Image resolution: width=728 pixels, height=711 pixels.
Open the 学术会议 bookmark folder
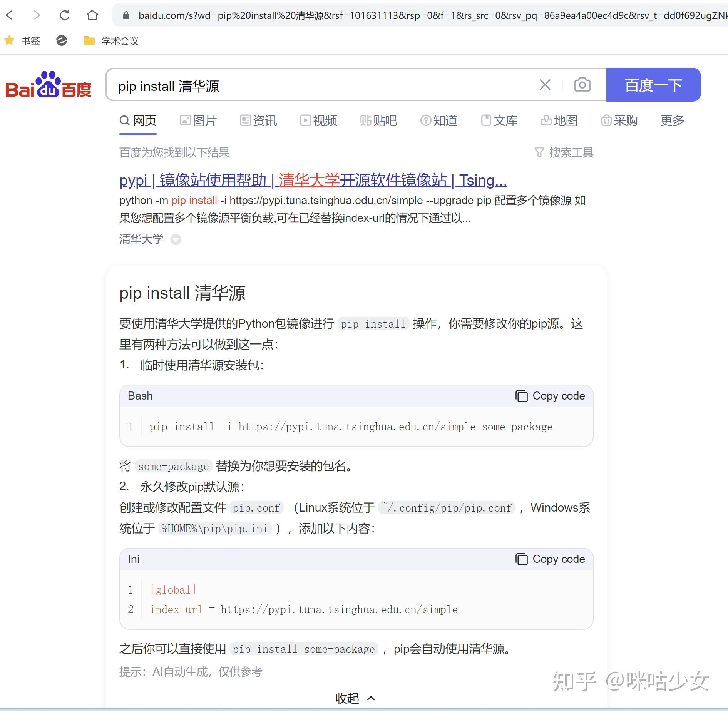click(x=111, y=40)
